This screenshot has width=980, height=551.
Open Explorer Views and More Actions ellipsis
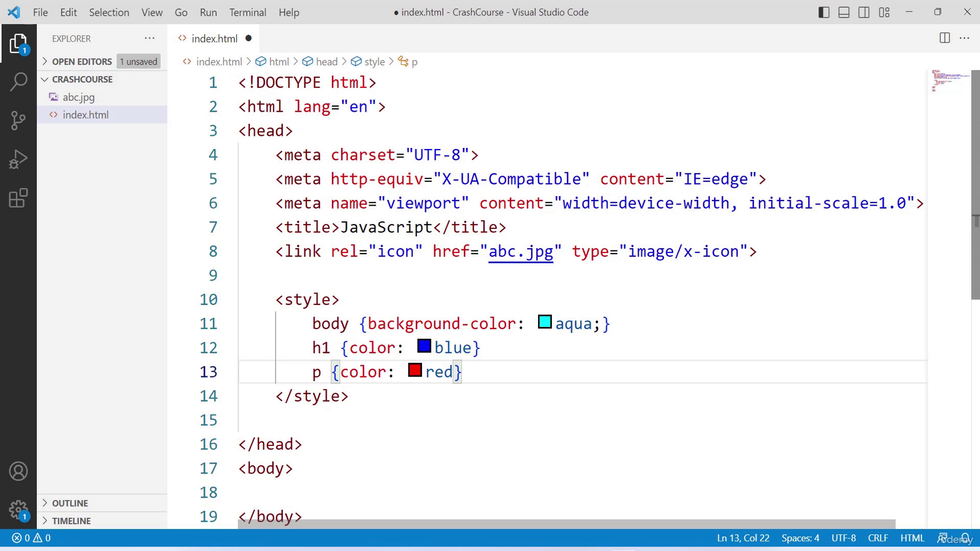click(150, 38)
